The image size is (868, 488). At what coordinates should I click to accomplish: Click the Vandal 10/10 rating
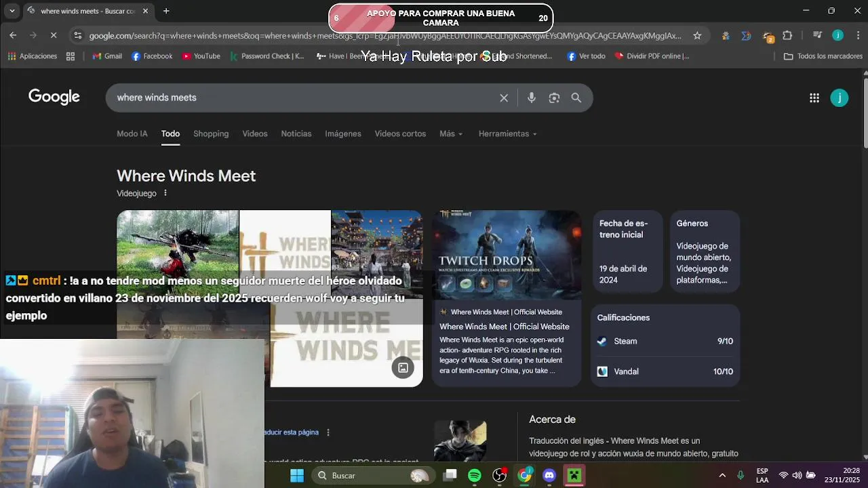tap(665, 371)
